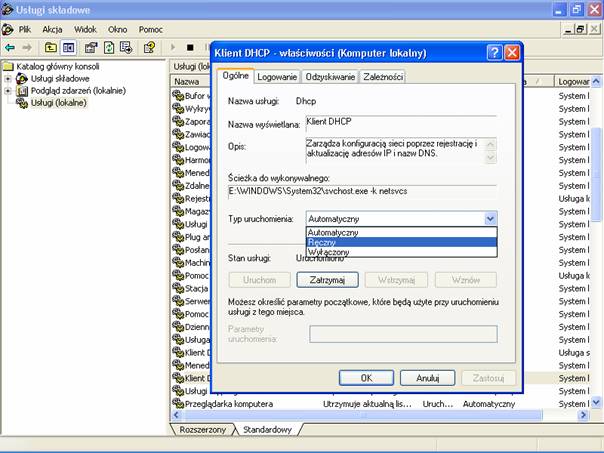The height and width of the screenshot is (453, 604).
Task: Click the gear icon of Machin service
Action: pyautogui.click(x=178, y=262)
